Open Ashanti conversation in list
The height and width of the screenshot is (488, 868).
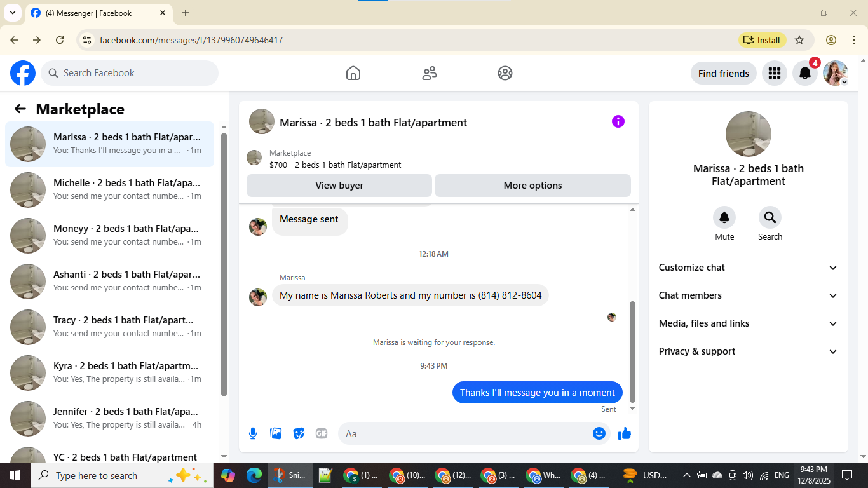(109, 281)
